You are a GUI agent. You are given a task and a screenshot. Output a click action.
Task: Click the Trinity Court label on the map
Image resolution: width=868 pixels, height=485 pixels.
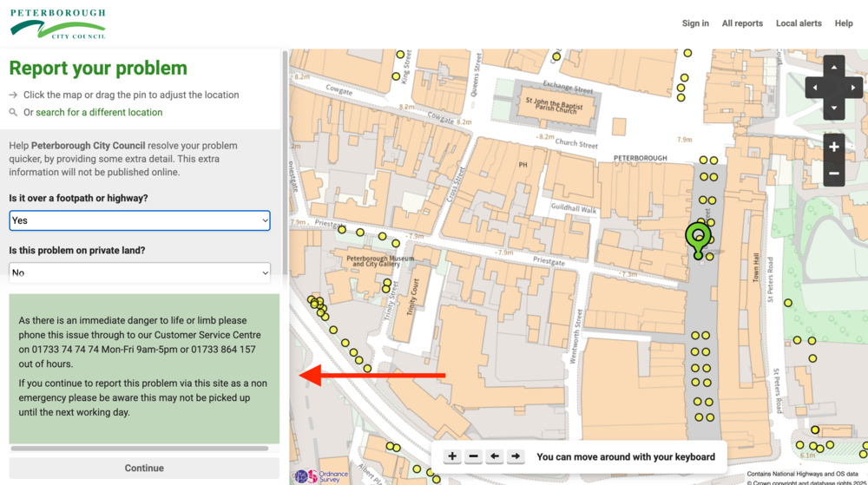coord(413,297)
